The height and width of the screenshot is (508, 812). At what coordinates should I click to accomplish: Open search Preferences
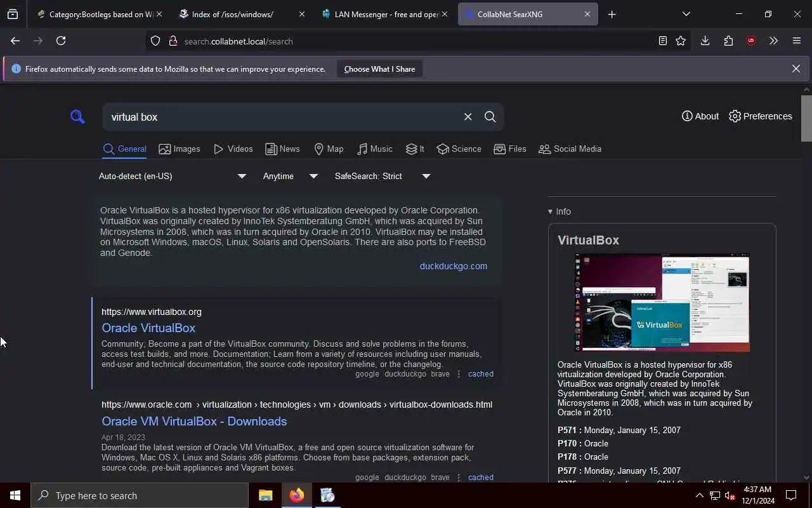click(x=761, y=116)
